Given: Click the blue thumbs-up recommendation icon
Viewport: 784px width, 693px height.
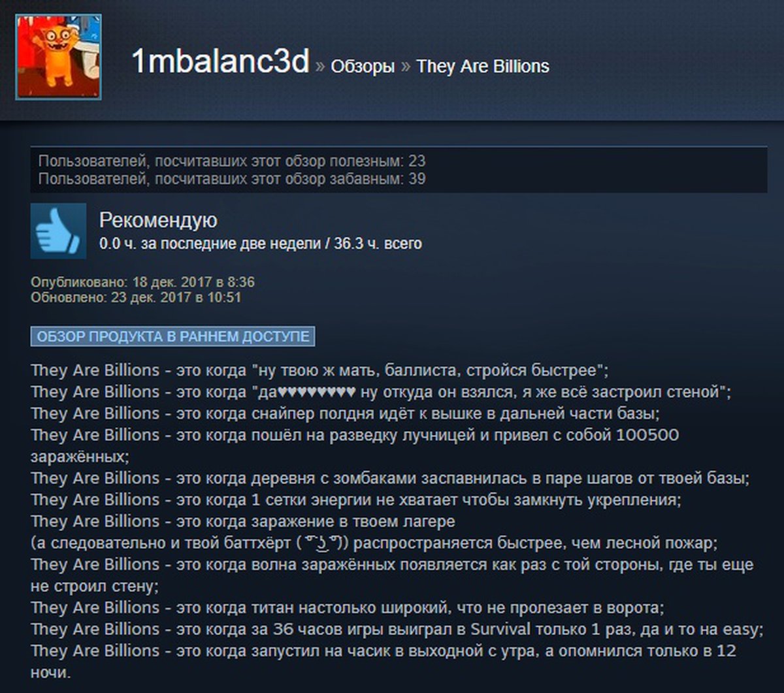Looking at the screenshot, I should point(58,231).
